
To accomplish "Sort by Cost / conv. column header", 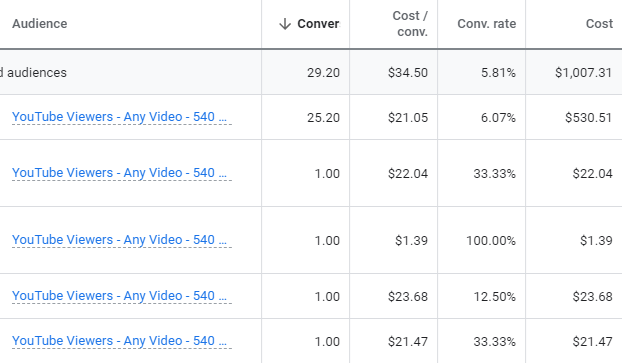I will click(410, 24).
